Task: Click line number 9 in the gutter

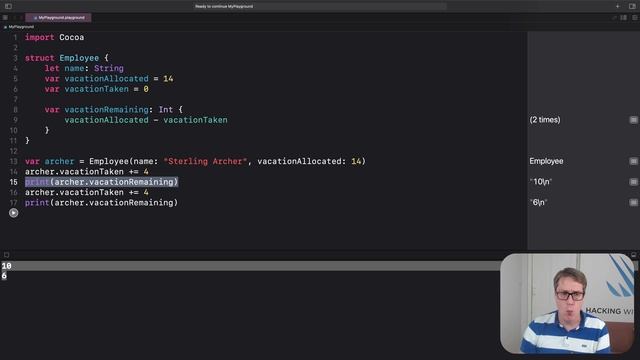Action: (x=16, y=120)
